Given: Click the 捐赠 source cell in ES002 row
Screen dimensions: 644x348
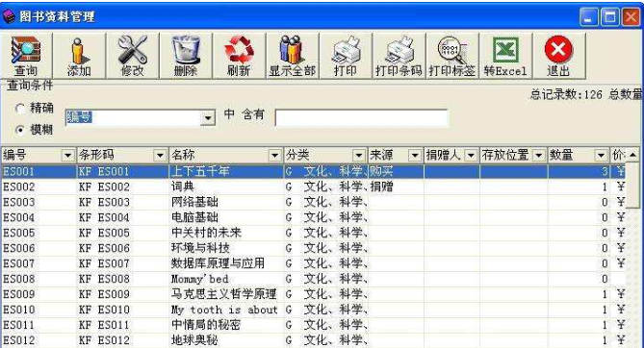Looking at the screenshot, I should 396,186.
